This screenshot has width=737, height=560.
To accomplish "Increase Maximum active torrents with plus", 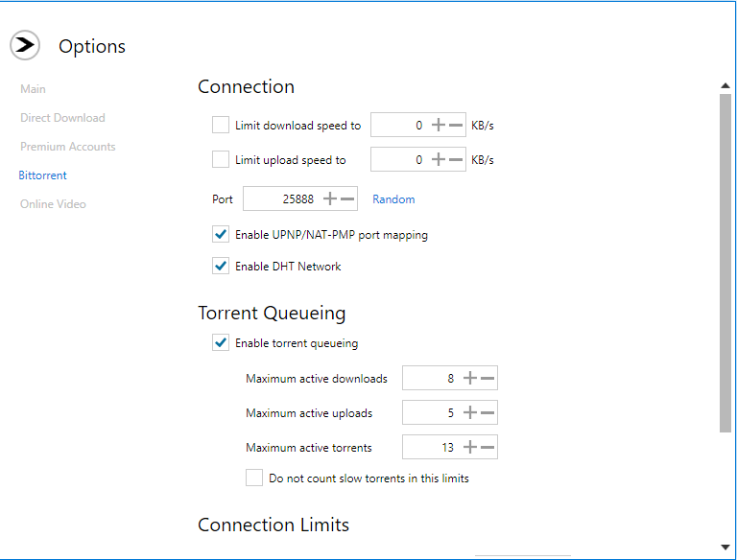I will coord(470,447).
